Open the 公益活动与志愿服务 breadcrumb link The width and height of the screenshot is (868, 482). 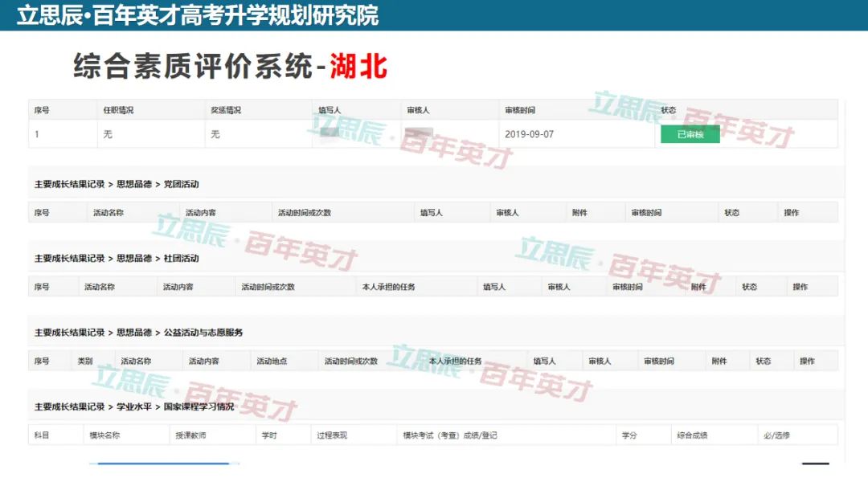203,332
